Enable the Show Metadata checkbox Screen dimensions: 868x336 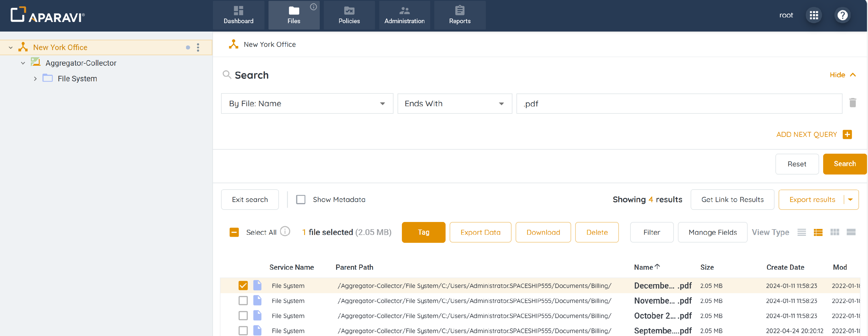pyautogui.click(x=301, y=199)
